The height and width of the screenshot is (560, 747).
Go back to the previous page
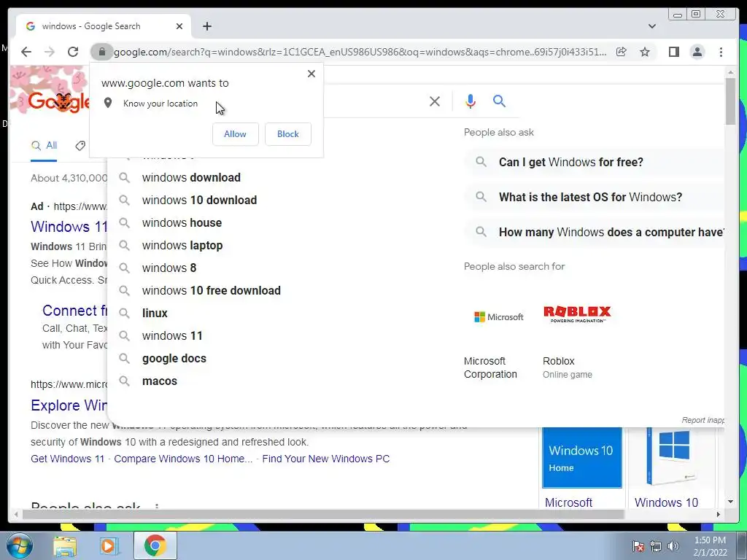coord(26,52)
